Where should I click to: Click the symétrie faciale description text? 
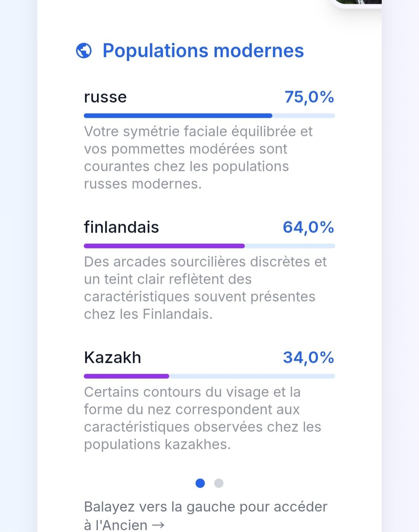[198, 157]
